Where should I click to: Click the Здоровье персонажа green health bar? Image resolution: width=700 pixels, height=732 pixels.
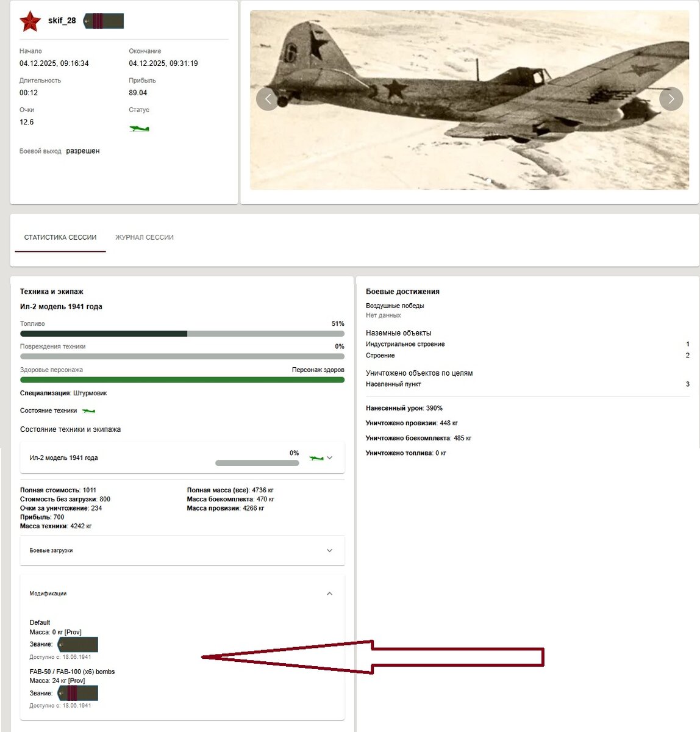coord(182,380)
